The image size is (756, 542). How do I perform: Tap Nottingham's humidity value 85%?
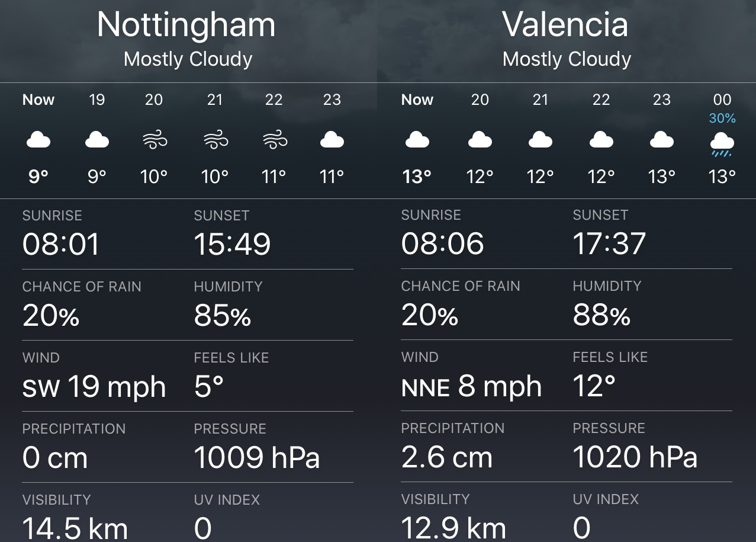[222, 316]
